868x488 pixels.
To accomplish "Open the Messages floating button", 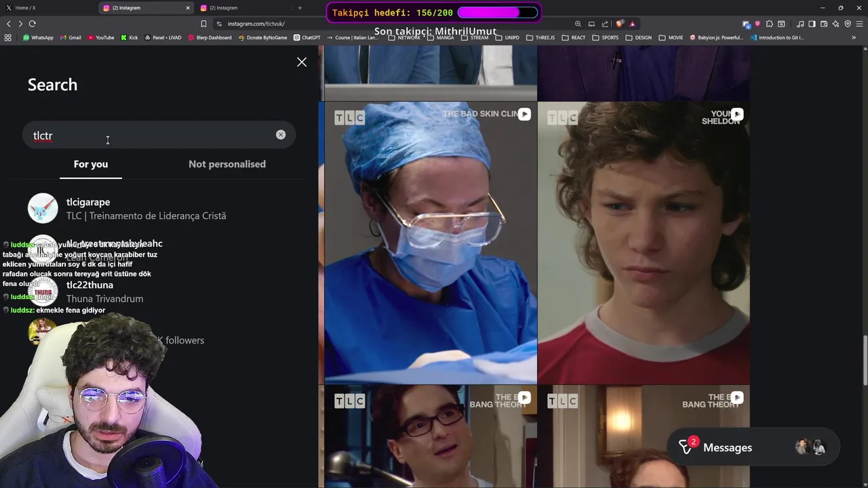I will 753,447.
